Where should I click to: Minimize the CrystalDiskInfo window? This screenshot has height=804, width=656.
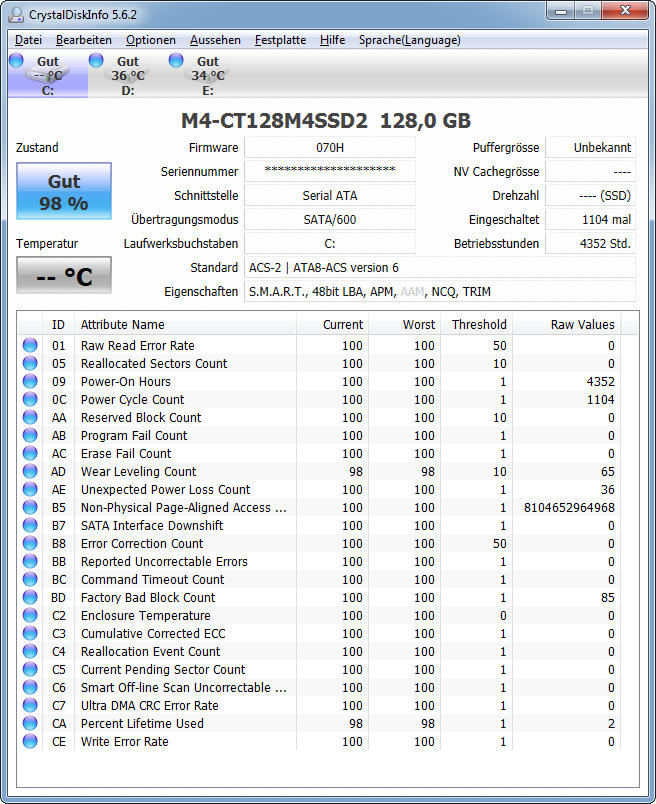[x=561, y=11]
